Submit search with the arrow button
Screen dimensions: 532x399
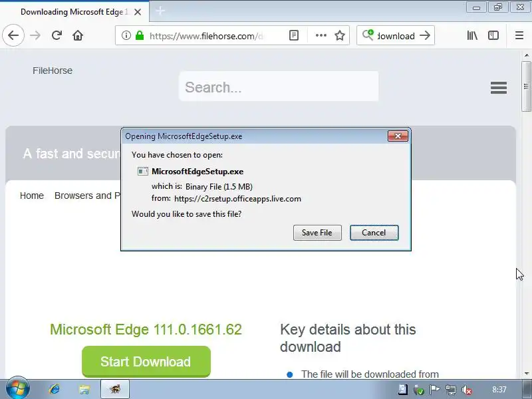(425, 35)
